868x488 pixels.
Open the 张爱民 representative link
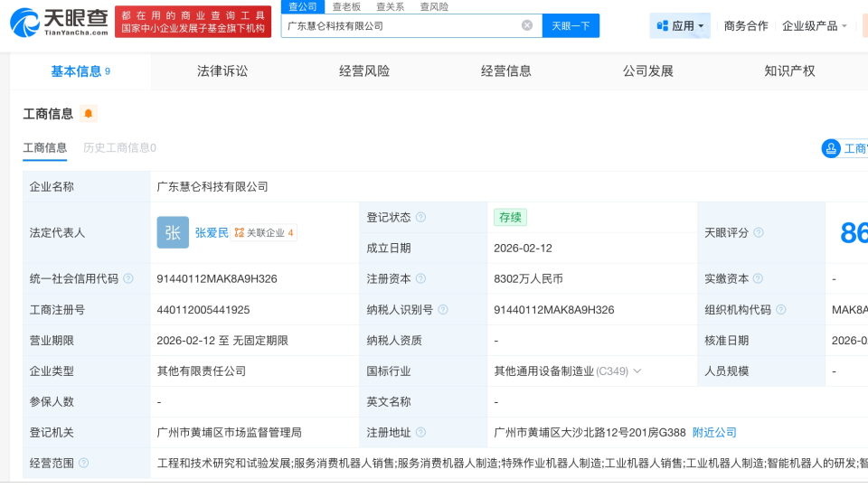[x=212, y=233]
